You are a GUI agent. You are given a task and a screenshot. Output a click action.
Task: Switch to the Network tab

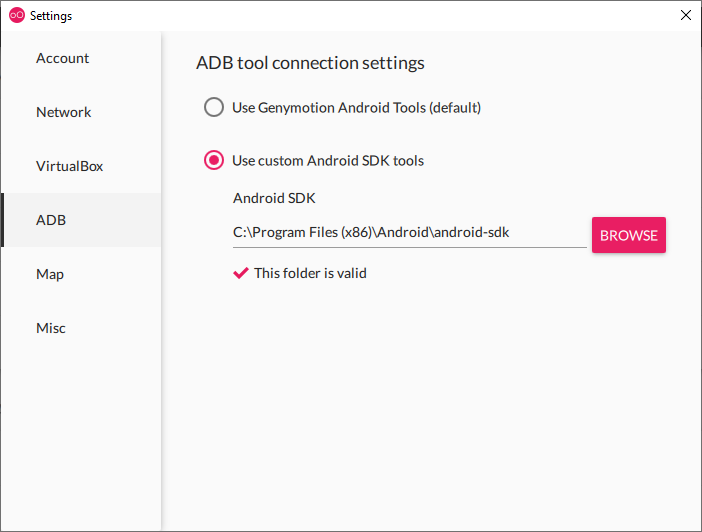64,112
